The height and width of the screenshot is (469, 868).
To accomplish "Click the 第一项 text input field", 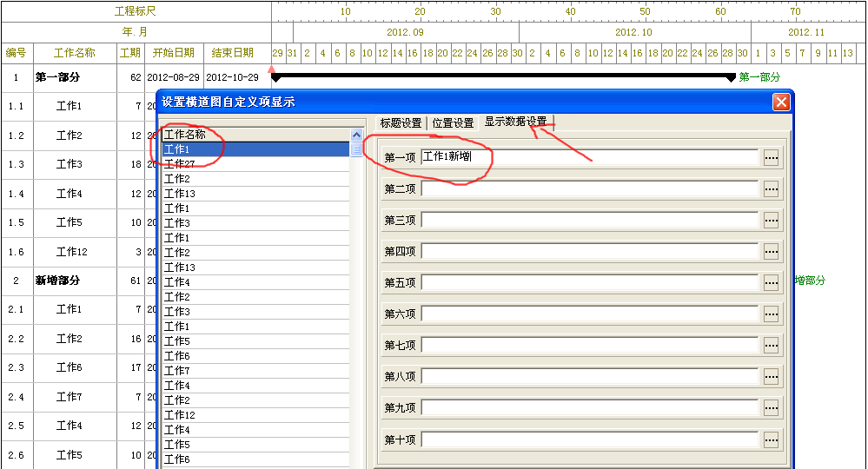I will 589,157.
